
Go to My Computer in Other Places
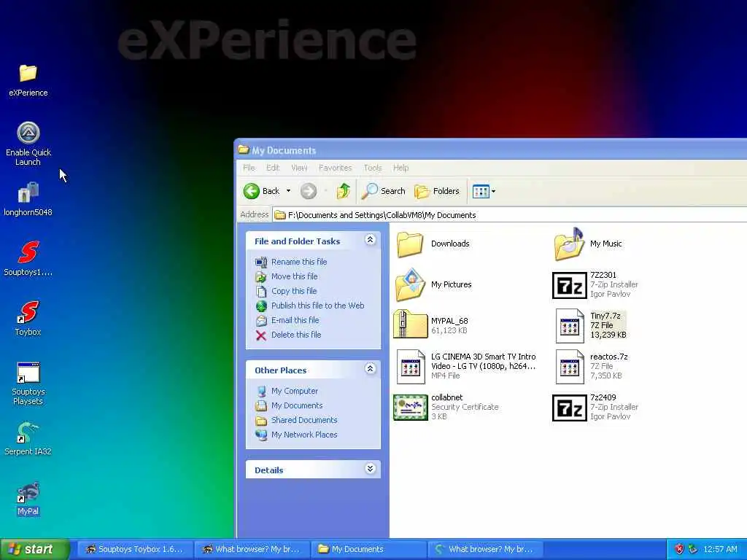tap(295, 391)
